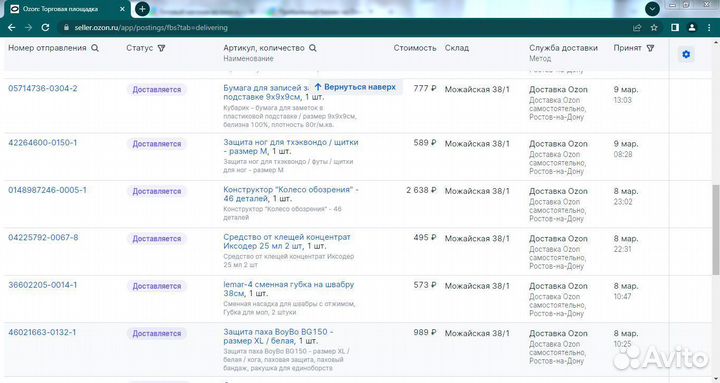Image resolution: width=720 pixels, height=383 pixels.
Task: Toggle browser side panel icon
Action: coord(675,28)
